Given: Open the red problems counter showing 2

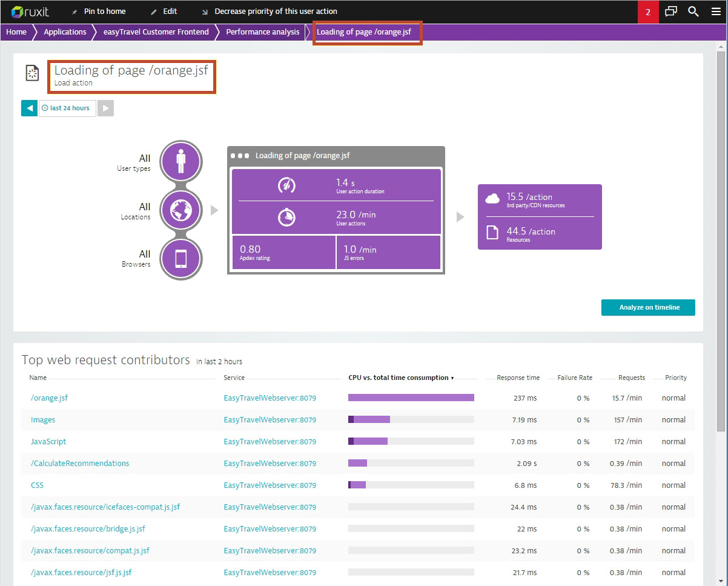Looking at the screenshot, I should 648,12.
